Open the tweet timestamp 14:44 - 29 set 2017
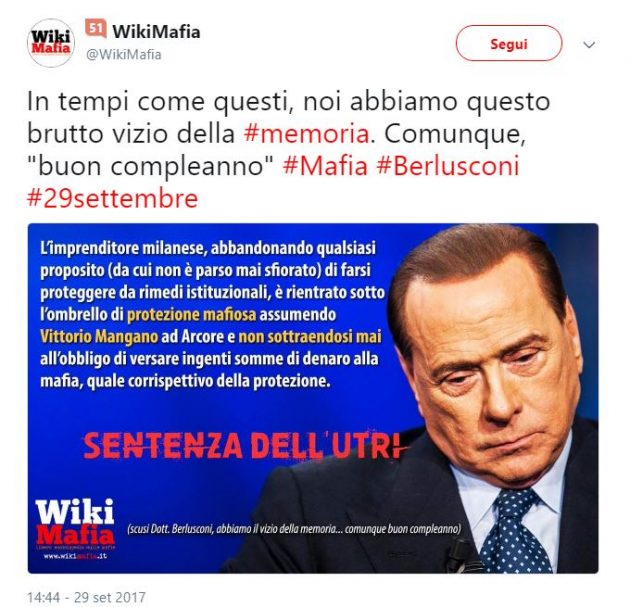This screenshot has height=607, width=630. pos(86,597)
